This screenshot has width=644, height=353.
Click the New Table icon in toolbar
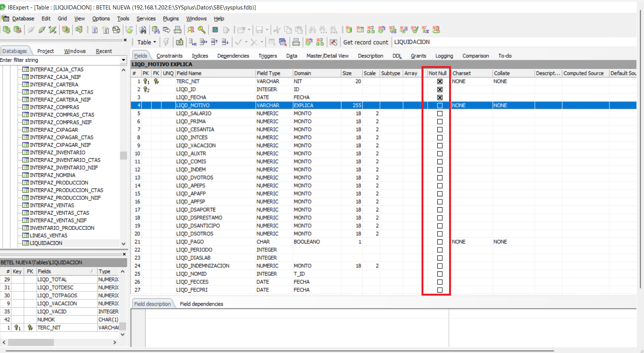[x=360, y=30]
